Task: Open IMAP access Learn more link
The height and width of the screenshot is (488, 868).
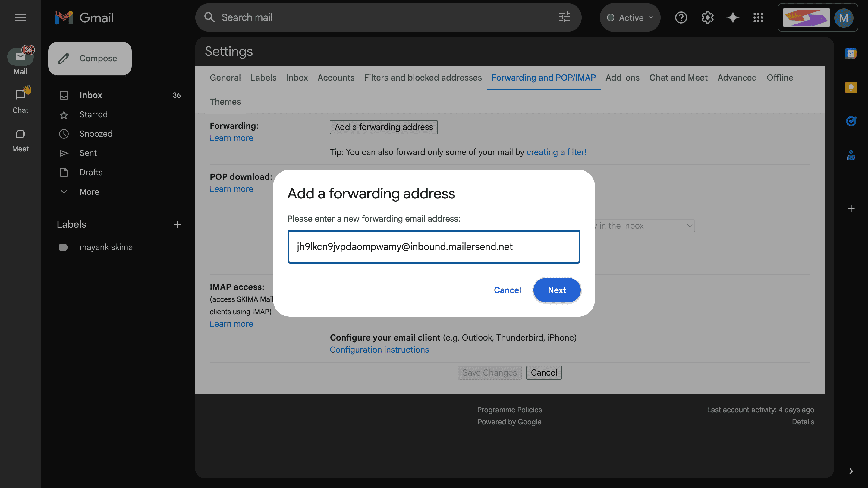Action: tap(231, 324)
